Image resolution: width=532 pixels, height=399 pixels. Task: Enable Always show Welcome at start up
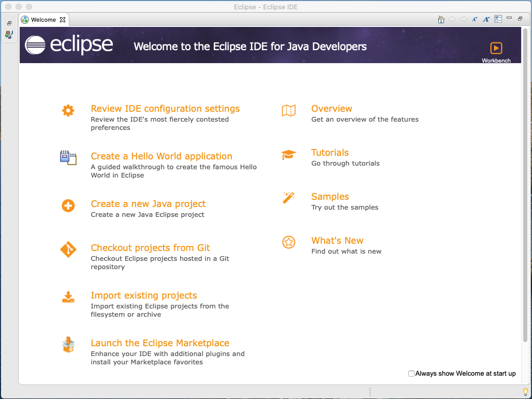pos(411,374)
